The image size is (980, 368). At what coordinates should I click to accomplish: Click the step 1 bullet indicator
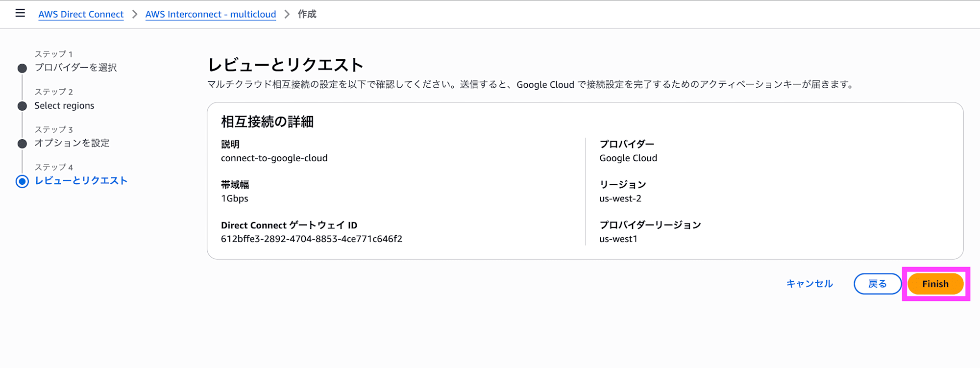[x=22, y=68]
